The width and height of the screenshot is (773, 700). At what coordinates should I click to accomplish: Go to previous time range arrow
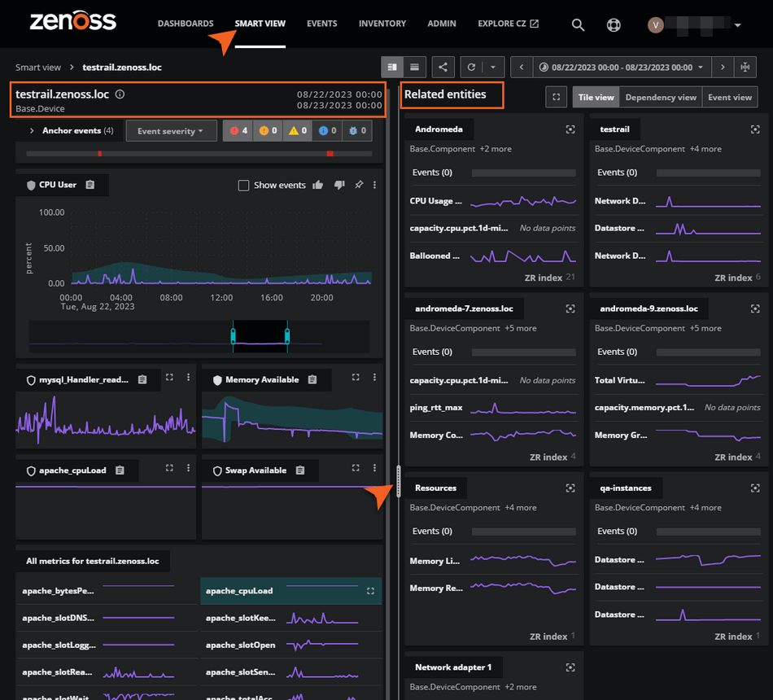tap(521, 67)
